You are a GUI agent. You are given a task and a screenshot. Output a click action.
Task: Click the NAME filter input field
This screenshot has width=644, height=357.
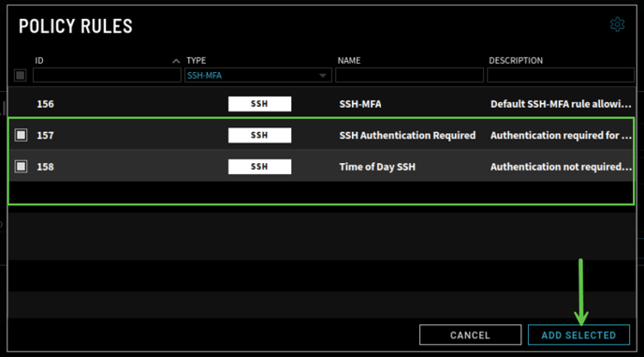(x=409, y=75)
